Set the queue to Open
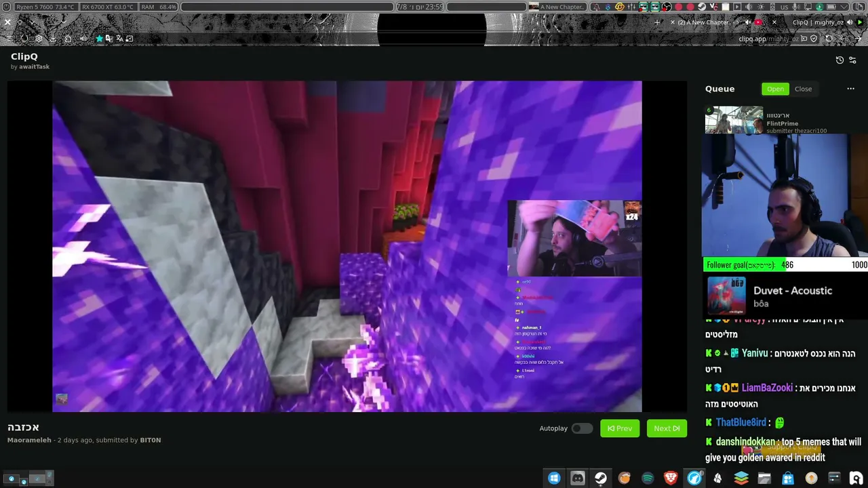Screen dimensions: 868x488 tap(775, 89)
